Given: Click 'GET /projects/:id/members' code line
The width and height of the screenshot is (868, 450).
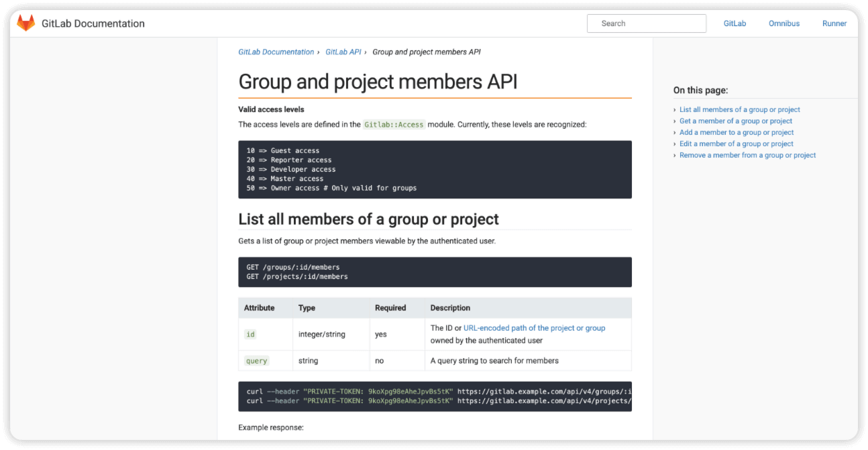Looking at the screenshot, I should point(297,276).
